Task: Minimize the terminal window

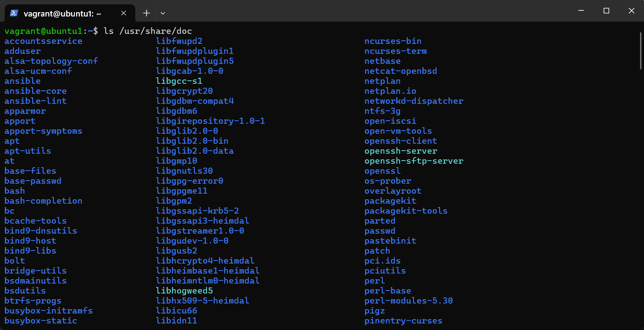Action: [581, 11]
